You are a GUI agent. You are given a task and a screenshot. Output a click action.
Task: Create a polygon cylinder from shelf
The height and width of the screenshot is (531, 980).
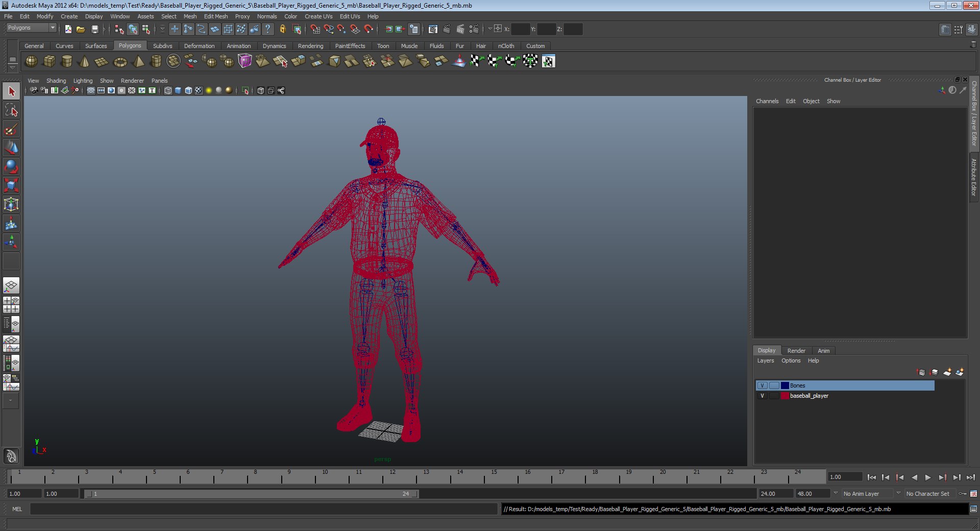point(66,61)
